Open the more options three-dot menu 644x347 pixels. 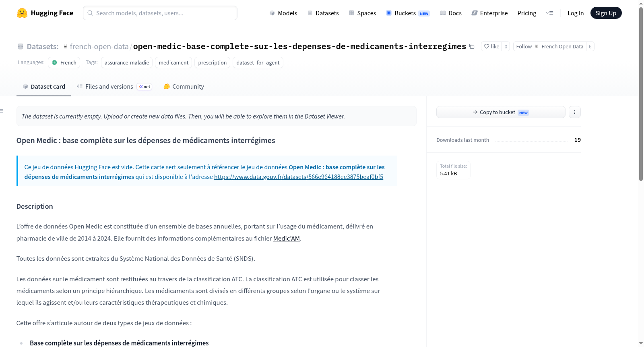click(575, 112)
